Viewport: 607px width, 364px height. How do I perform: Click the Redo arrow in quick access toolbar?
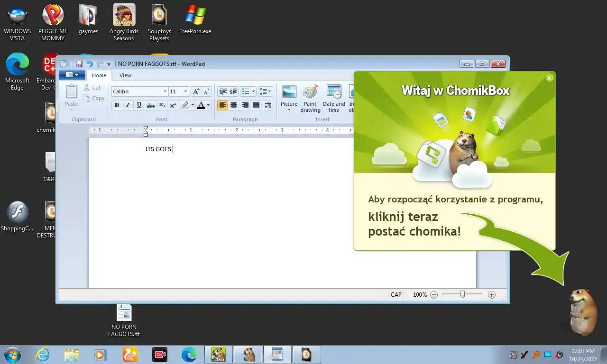(100, 64)
